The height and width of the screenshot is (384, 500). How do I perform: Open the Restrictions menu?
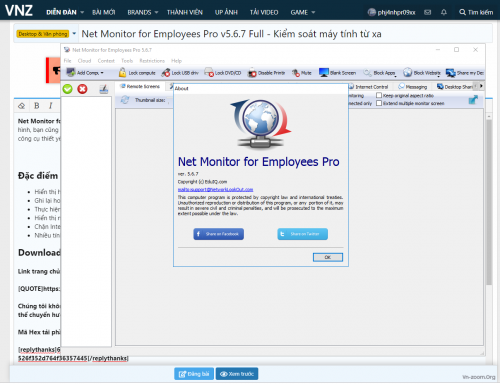coord(152,61)
